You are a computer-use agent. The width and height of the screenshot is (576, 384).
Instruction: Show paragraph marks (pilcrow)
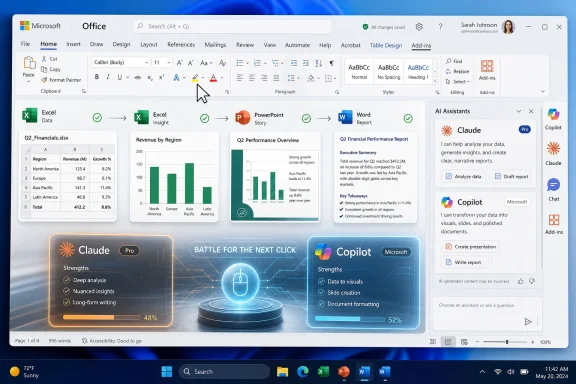tap(331, 63)
